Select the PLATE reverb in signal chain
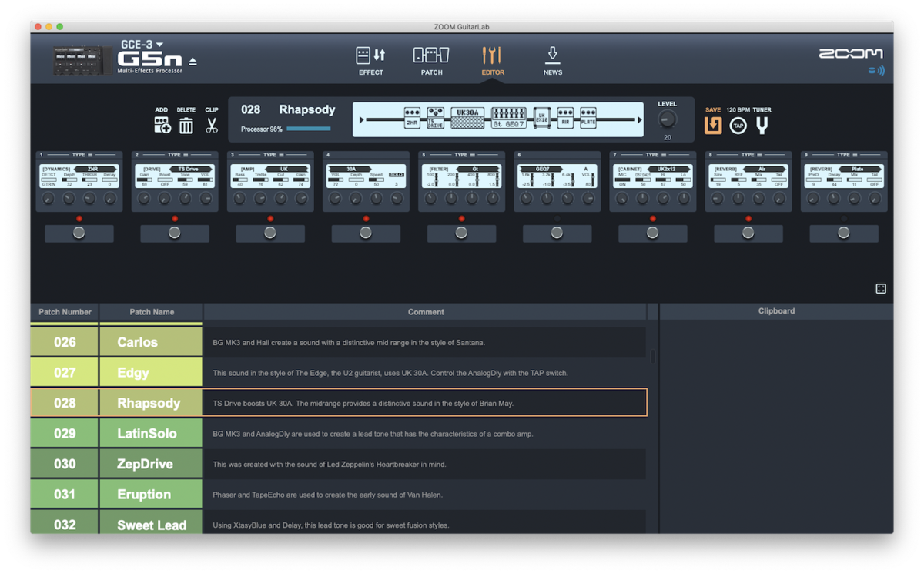The width and height of the screenshot is (924, 574). click(x=588, y=118)
